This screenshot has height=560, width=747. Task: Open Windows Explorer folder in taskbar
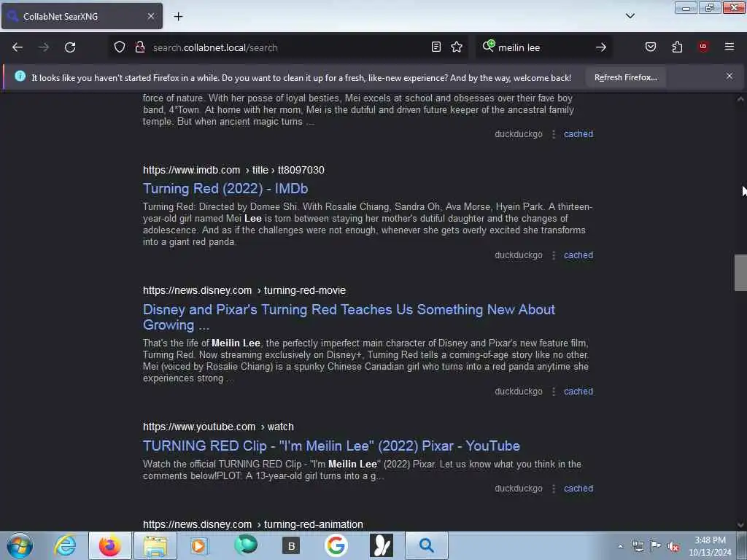[x=155, y=545]
